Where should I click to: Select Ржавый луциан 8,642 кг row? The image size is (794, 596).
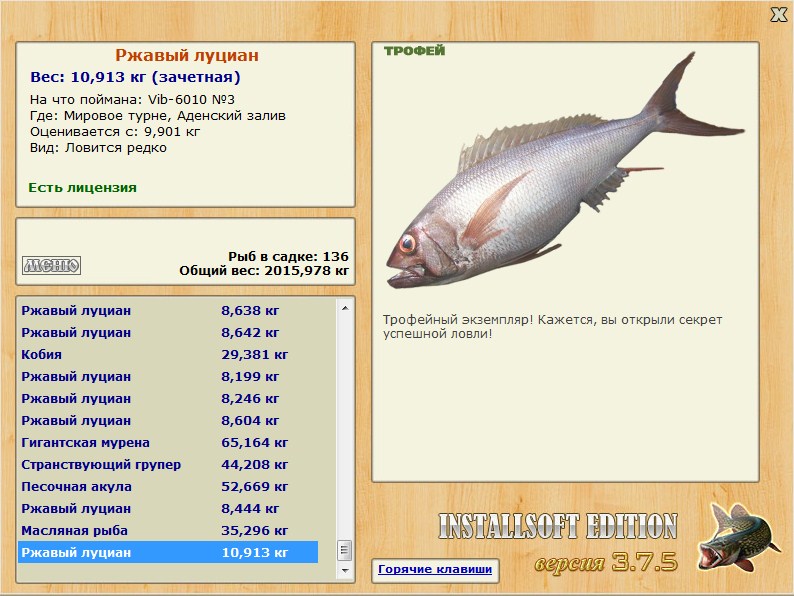[168, 333]
